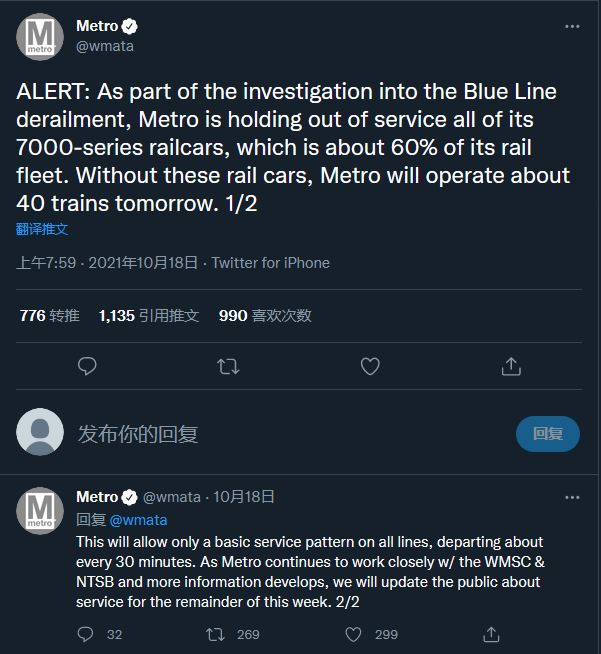
Task: Click the 翻译推文 translate tweet link
Action: 42,229
